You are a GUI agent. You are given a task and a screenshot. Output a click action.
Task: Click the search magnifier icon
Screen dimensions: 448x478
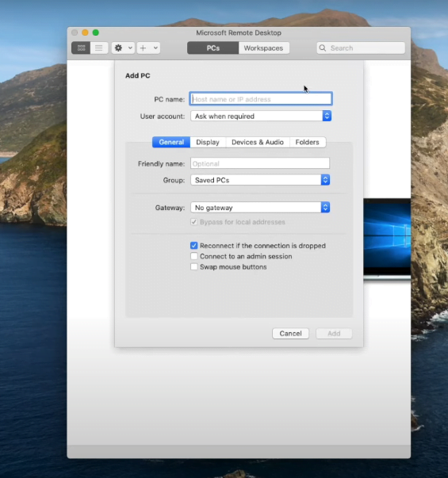click(323, 48)
